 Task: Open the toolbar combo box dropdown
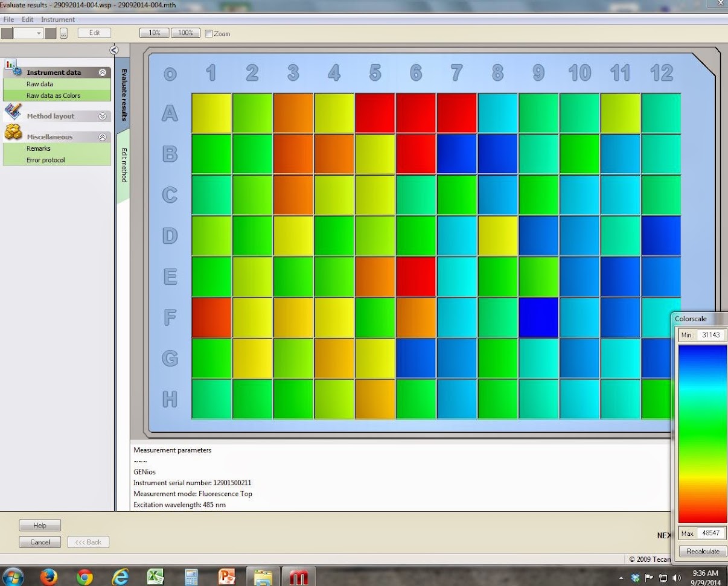pyautogui.click(x=39, y=34)
